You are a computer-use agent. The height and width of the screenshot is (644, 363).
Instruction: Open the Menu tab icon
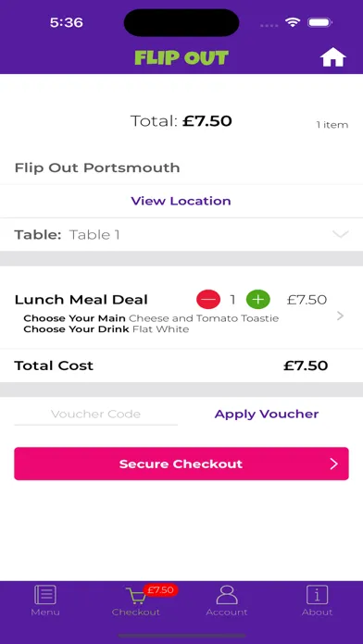click(45, 595)
